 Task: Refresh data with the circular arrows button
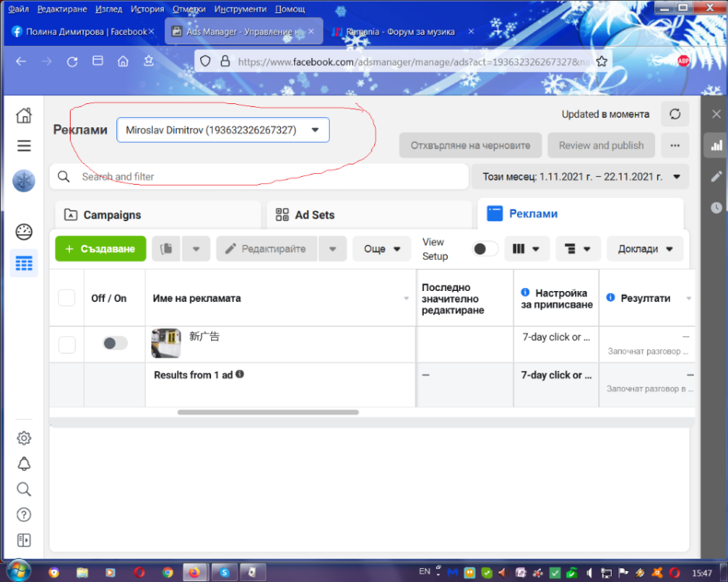(675, 114)
